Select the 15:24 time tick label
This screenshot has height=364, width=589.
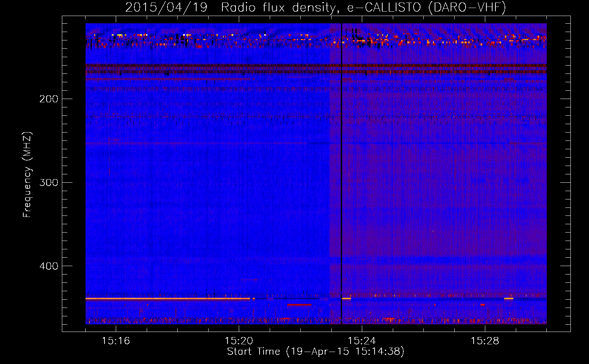click(362, 341)
